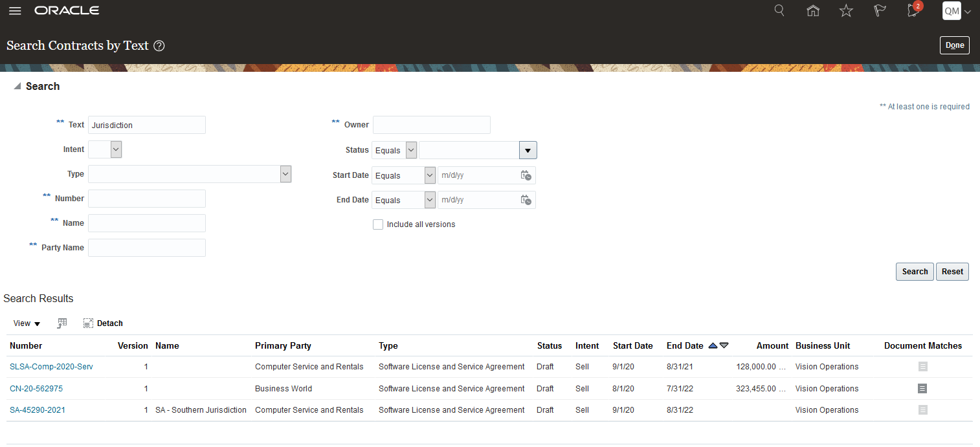
Task: Click the Owner input field
Action: pos(432,125)
